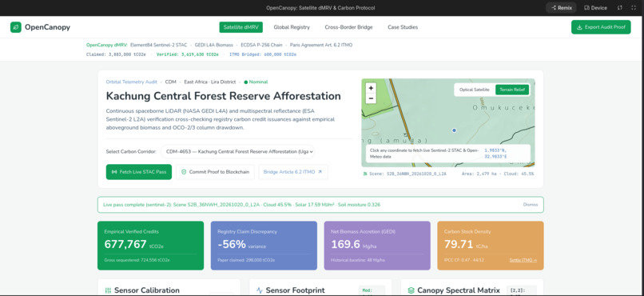Click the Orbital Telemetry Audit breadcrumb
Screen dimensions: 644x296
coord(131,82)
